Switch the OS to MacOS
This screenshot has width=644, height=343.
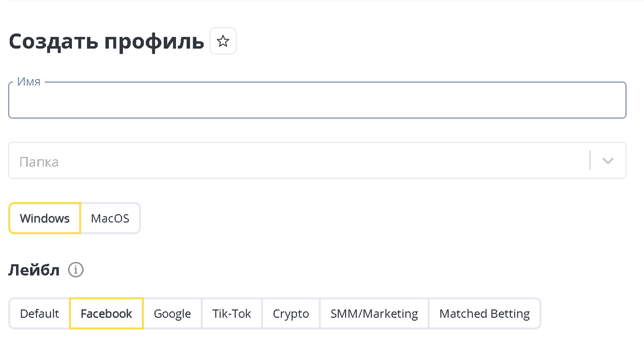[110, 218]
